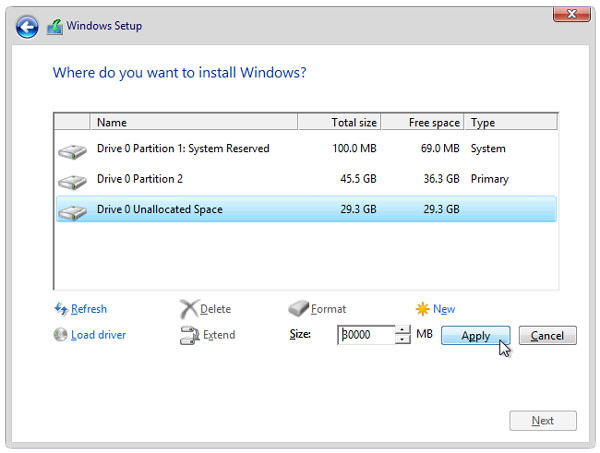Click the Format eraser icon
Viewport: 600px width, 453px height.
pyautogui.click(x=298, y=308)
